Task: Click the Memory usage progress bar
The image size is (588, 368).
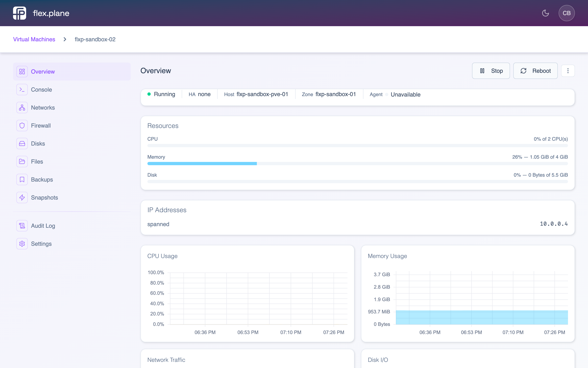Action: 357,164
